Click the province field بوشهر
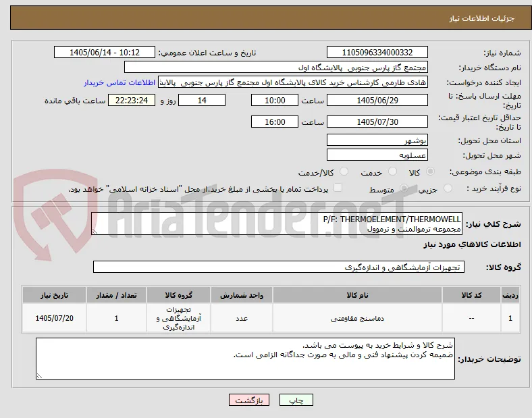Screen dimensions: 532x418 [x=377, y=140]
